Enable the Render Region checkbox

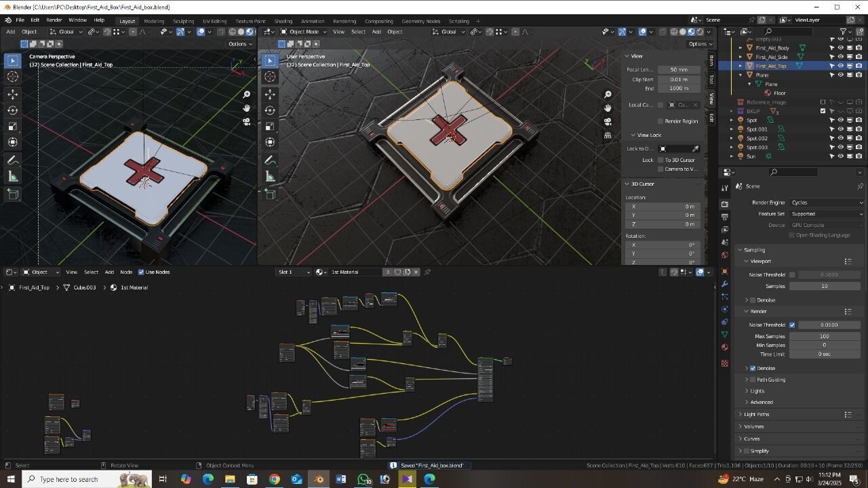pos(660,121)
